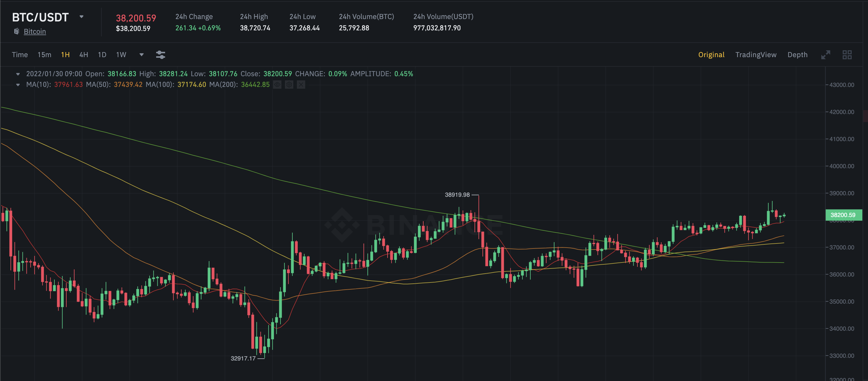
Task: Click the 38200.59 current price label
Action: [x=843, y=215]
